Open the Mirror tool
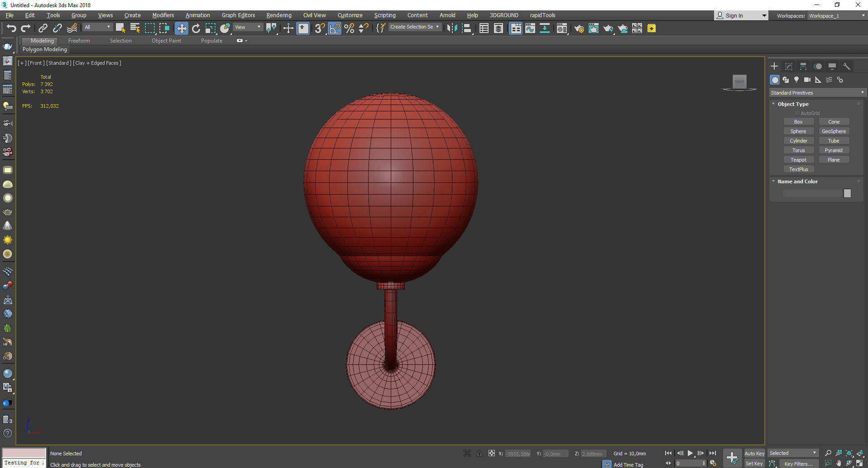868x468 pixels. (451, 29)
